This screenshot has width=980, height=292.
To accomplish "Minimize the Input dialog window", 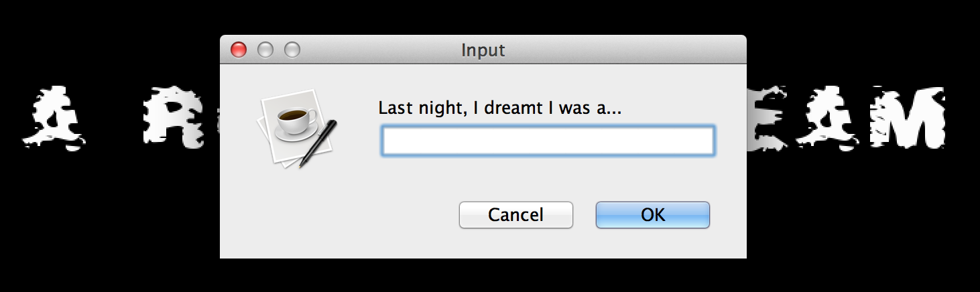I will [x=265, y=50].
